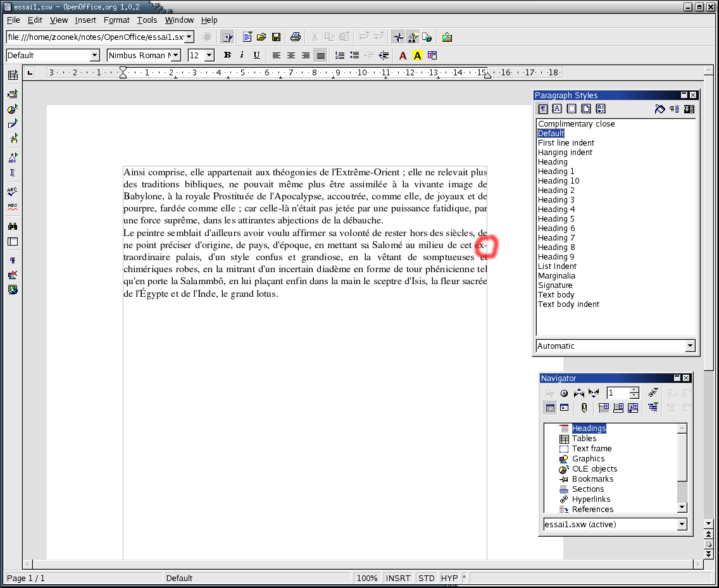Viewport: 719px width, 588px height.
Task: Click the red Font Color icon
Action: [x=403, y=56]
